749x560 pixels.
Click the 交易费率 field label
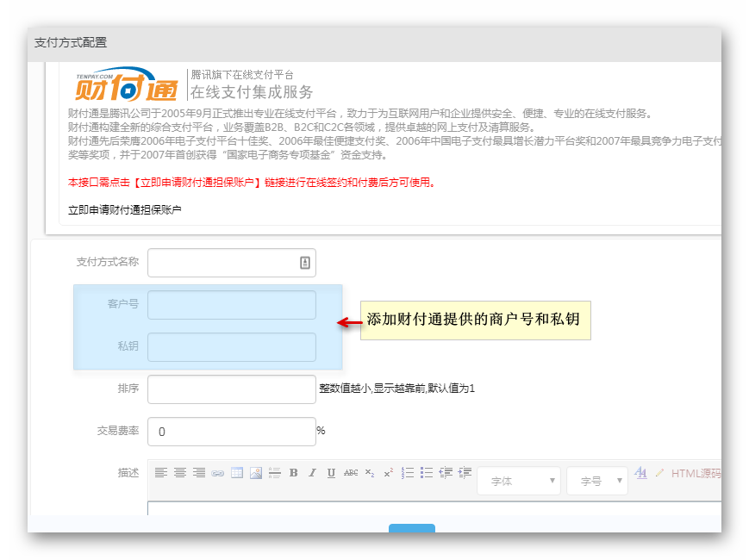pyautogui.click(x=118, y=431)
